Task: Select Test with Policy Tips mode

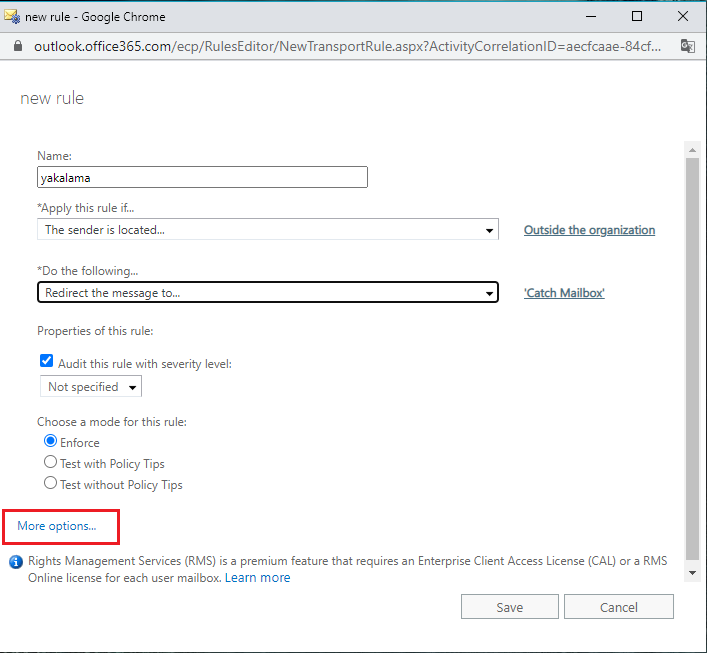Action: [x=50, y=462]
